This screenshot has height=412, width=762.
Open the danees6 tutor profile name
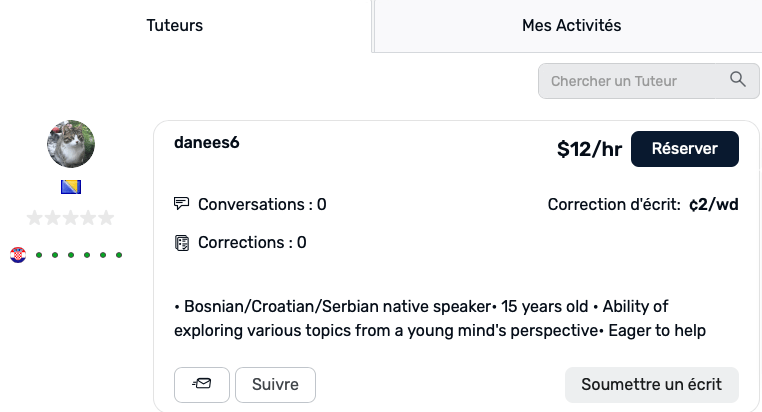coord(207,142)
